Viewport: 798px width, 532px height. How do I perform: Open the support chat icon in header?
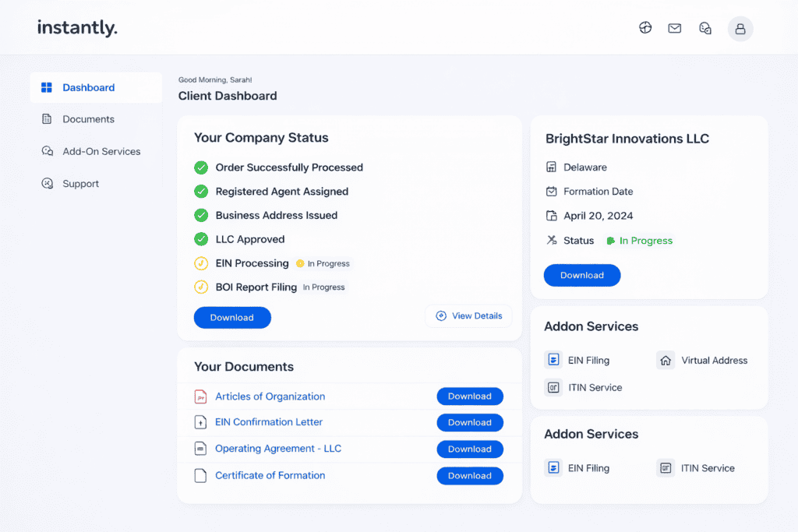705,27
